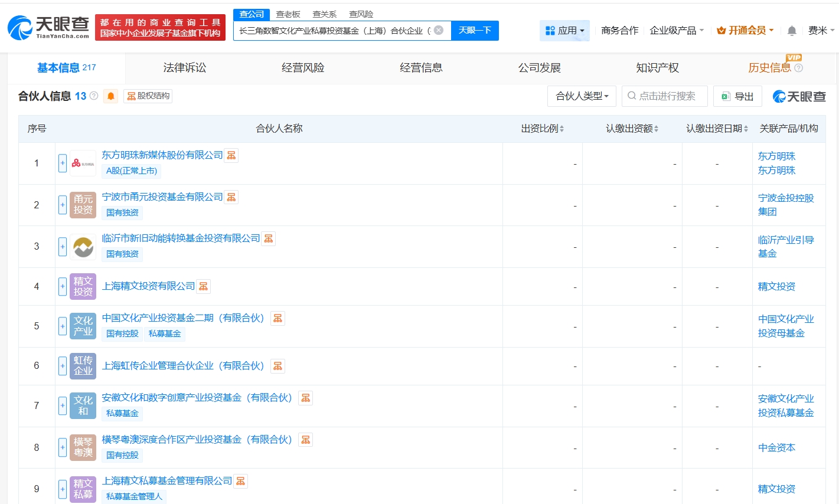This screenshot has width=839, height=504.
Task: Switch to the 法律诉讼 tab
Action: pyautogui.click(x=185, y=68)
